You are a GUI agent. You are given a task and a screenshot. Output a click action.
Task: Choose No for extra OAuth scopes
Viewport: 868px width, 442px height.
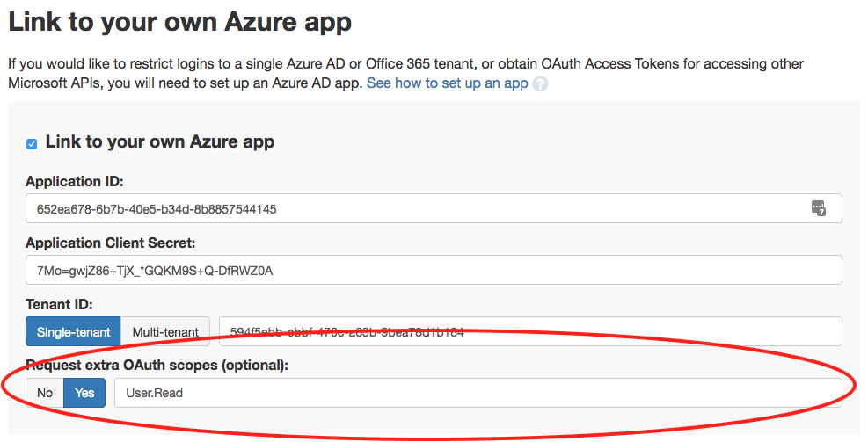(45, 393)
